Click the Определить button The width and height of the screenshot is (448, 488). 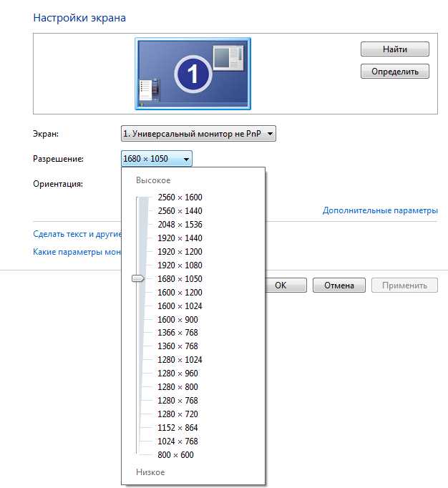(395, 72)
